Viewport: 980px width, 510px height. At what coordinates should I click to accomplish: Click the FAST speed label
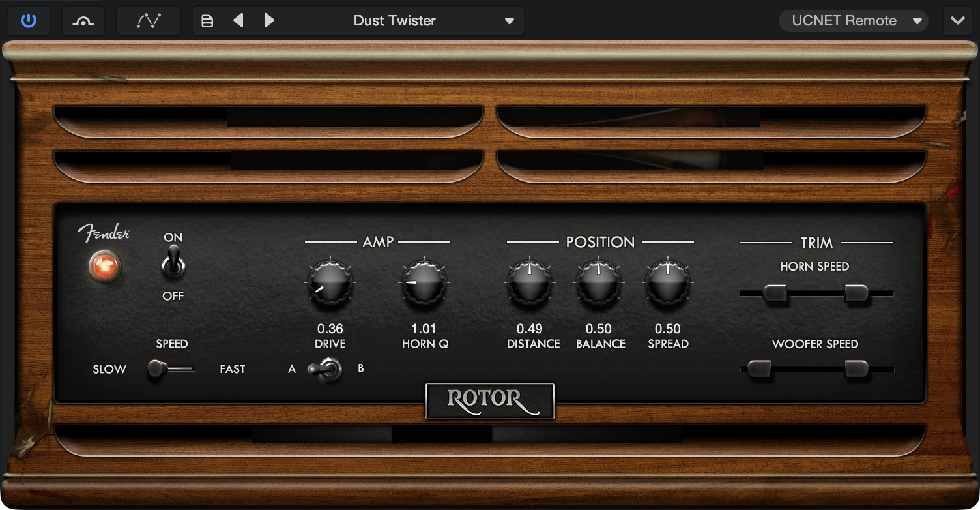233,369
